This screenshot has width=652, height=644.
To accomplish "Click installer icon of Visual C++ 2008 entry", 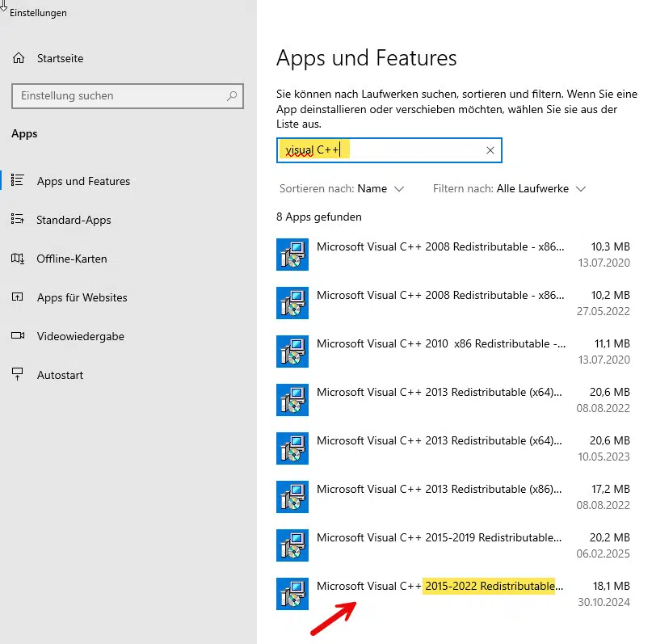I will point(292,255).
